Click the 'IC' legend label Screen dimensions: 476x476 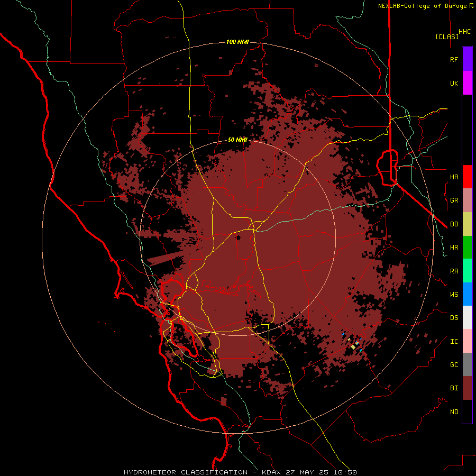[454, 342]
